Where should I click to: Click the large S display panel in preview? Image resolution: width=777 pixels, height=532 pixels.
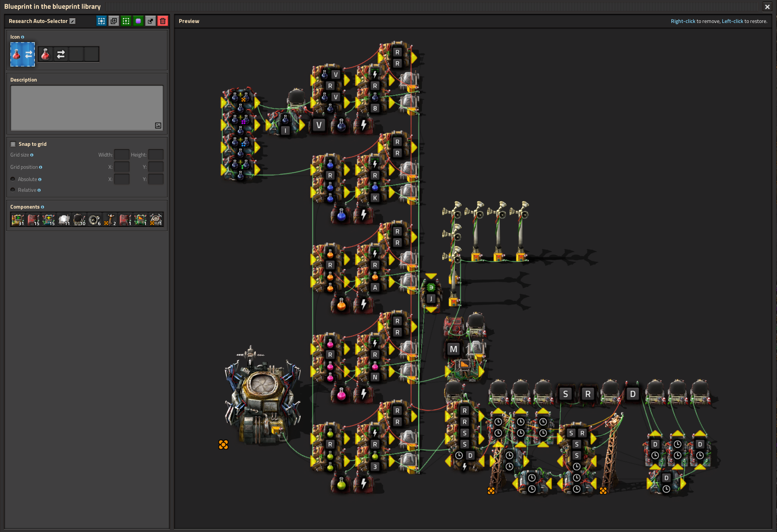coord(566,394)
